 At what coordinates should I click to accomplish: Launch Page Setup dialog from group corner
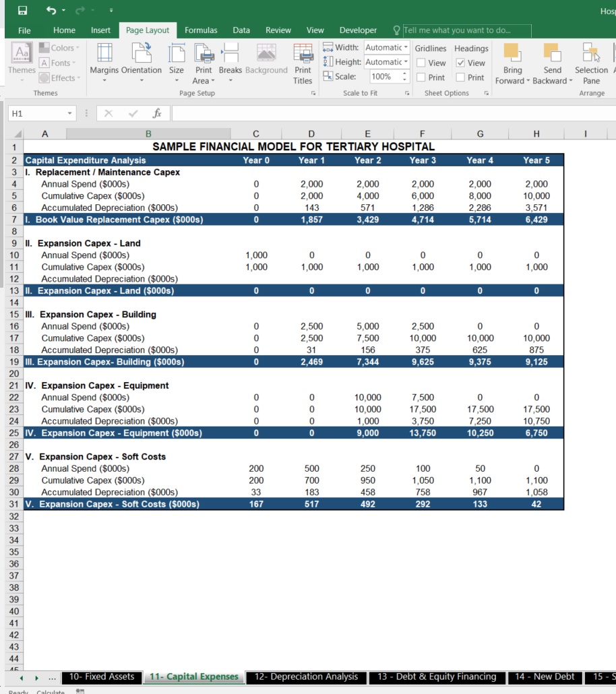tap(313, 94)
